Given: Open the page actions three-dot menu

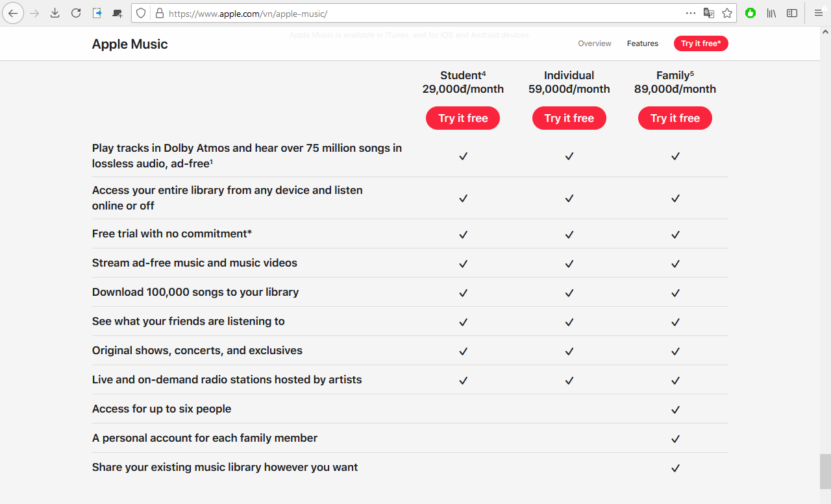Looking at the screenshot, I should click(691, 13).
